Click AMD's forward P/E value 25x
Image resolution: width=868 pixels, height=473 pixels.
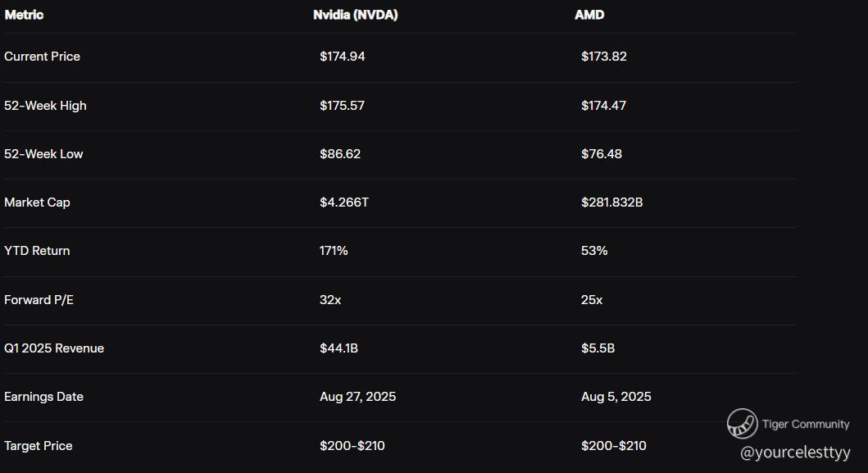point(591,300)
